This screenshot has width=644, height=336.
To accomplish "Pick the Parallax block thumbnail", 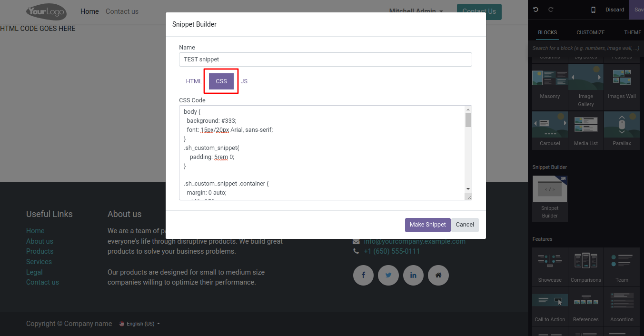I will pos(622,125).
